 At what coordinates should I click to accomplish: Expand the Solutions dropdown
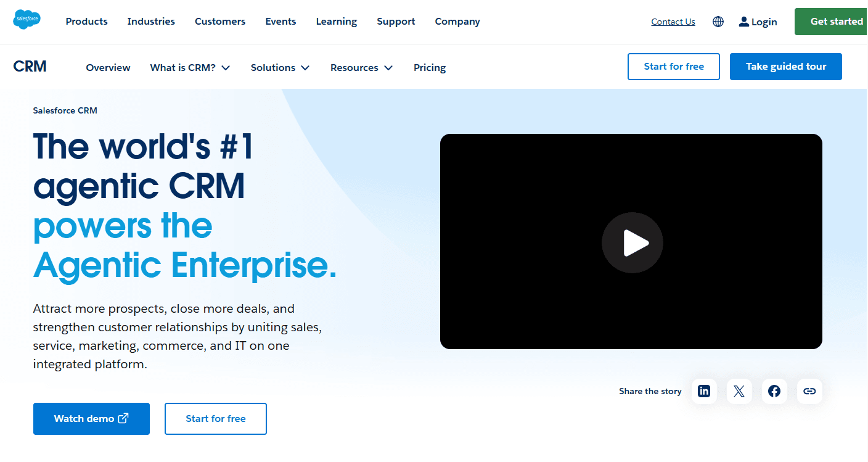280,68
